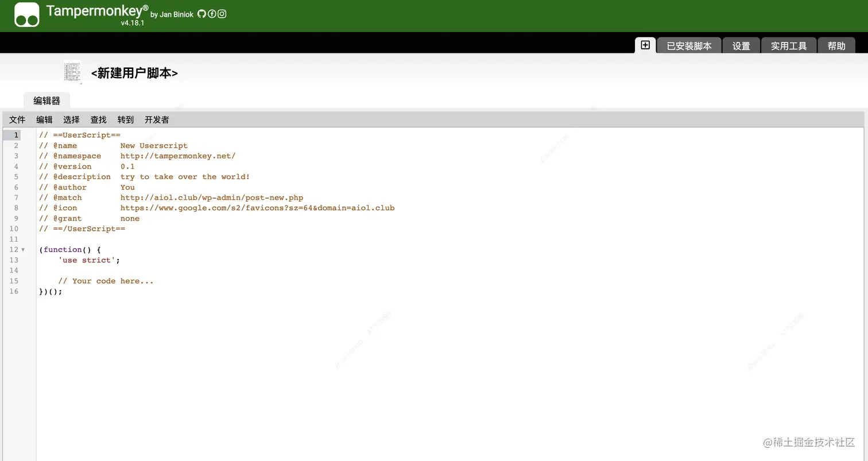868x461 pixels.
Task: Switch to the 实用工具 tab
Action: [789, 46]
